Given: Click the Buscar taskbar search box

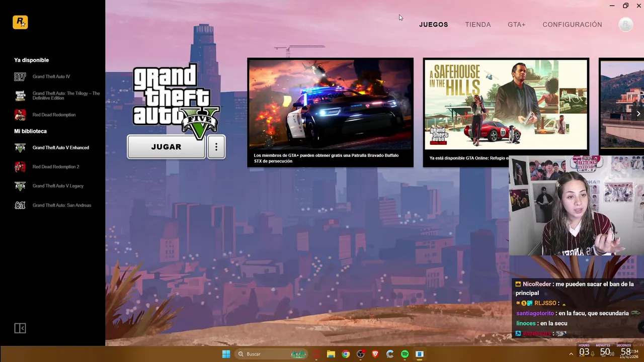Looking at the screenshot, I should point(272,354).
